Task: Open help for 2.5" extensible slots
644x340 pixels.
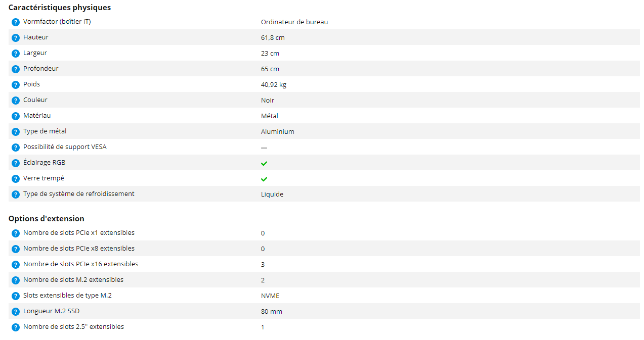Action: pos(16,327)
